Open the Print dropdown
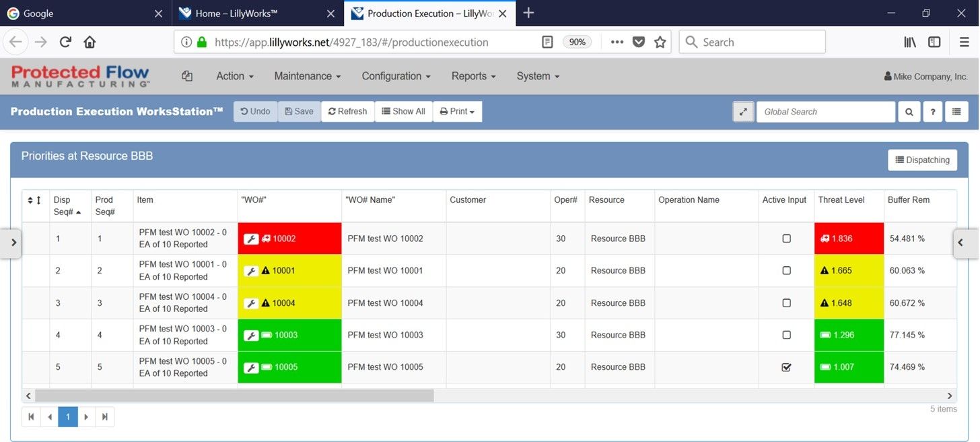 (x=457, y=112)
